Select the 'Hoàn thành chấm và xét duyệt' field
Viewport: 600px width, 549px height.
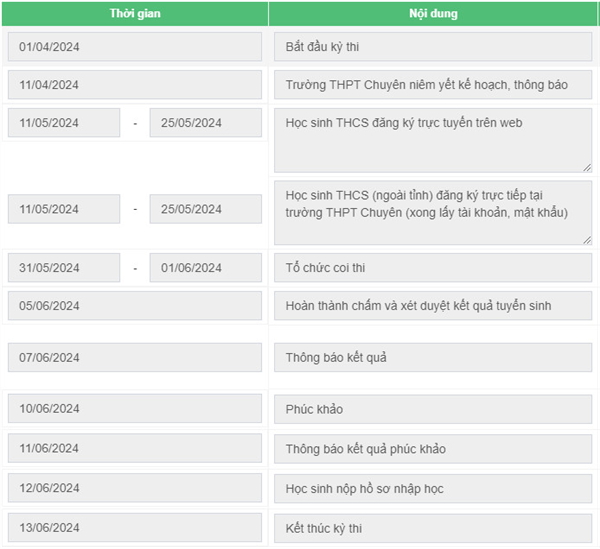point(433,305)
